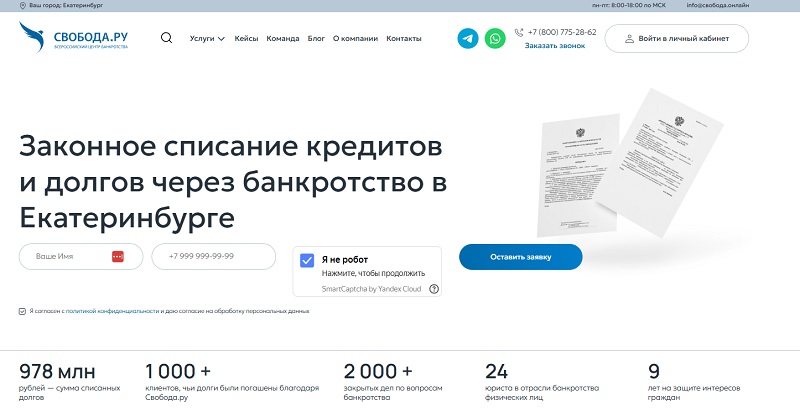Click the court documents illustration
Screen dimensions: 800x417
click(x=629, y=163)
